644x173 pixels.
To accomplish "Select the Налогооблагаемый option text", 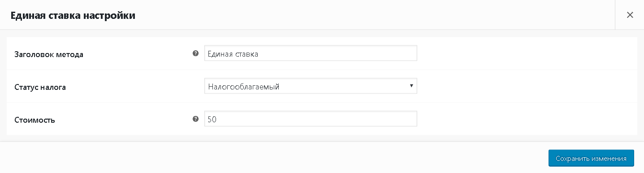I will 244,87.
